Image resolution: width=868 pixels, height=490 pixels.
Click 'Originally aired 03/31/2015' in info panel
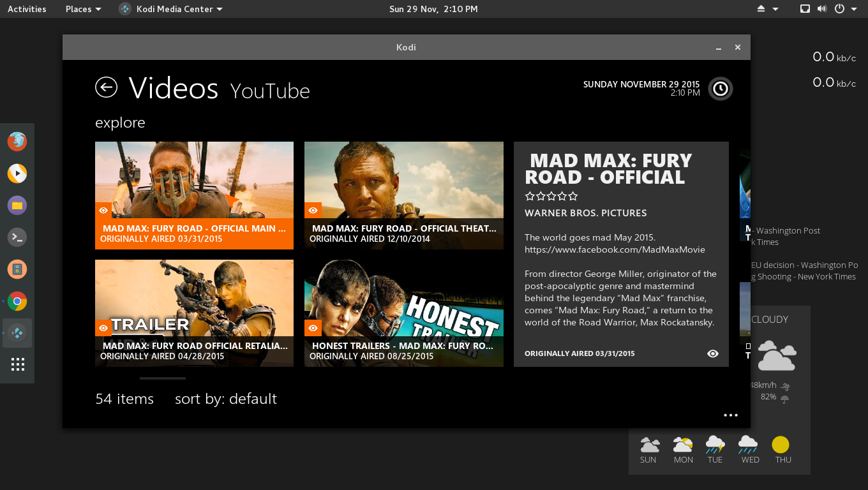click(580, 353)
